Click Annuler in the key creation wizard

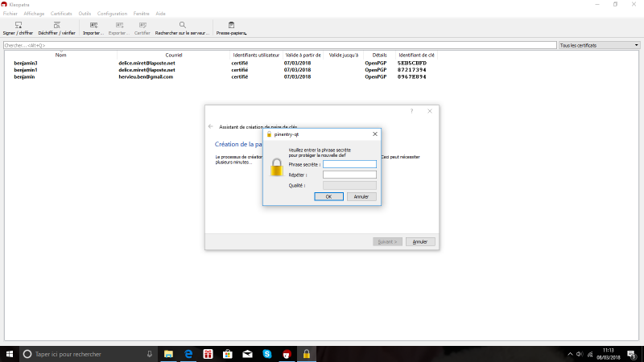[420, 241]
